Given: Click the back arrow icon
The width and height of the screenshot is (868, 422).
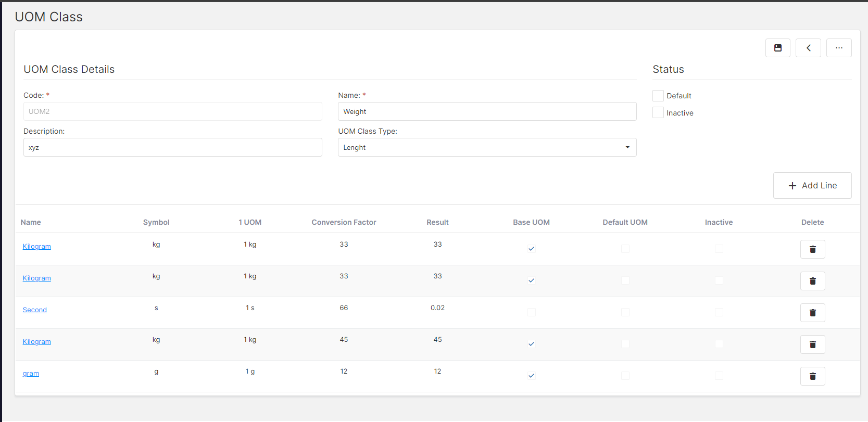Looking at the screenshot, I should [x=808, y=48].
